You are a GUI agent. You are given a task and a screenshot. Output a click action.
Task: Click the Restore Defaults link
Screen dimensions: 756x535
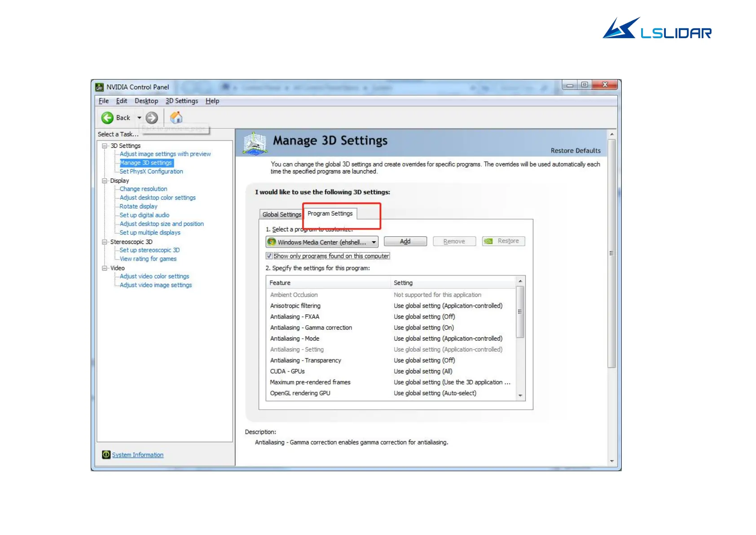pos(576,150)
